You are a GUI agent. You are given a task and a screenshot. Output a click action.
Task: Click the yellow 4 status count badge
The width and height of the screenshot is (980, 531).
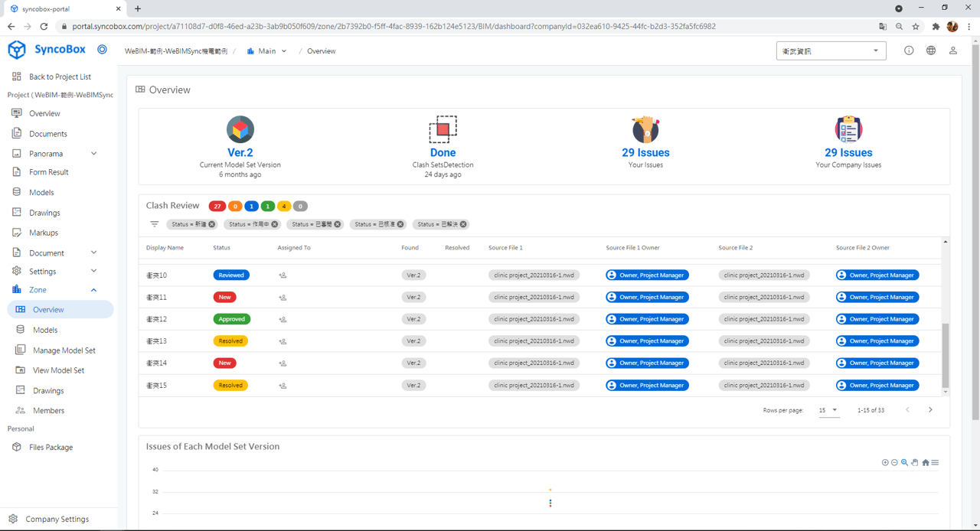tap(284, 206)
